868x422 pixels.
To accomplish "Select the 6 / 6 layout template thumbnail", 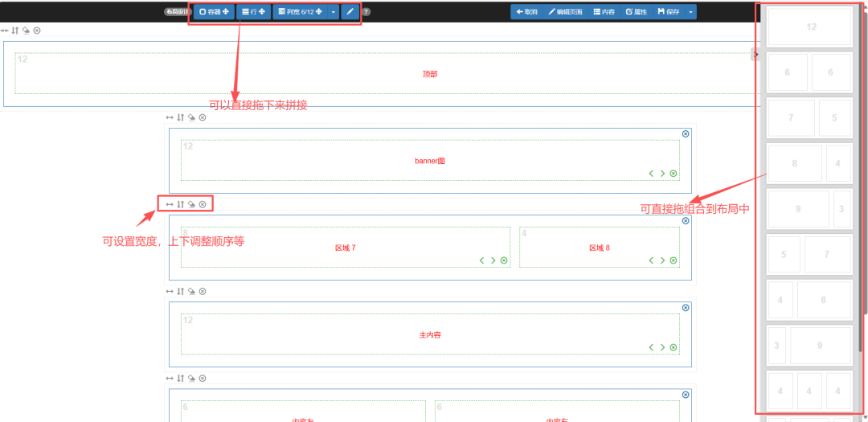I will [x=809, y=72].
